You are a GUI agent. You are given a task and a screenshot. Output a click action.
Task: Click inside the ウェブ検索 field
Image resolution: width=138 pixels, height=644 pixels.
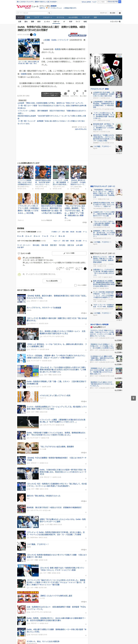(102, 2)
